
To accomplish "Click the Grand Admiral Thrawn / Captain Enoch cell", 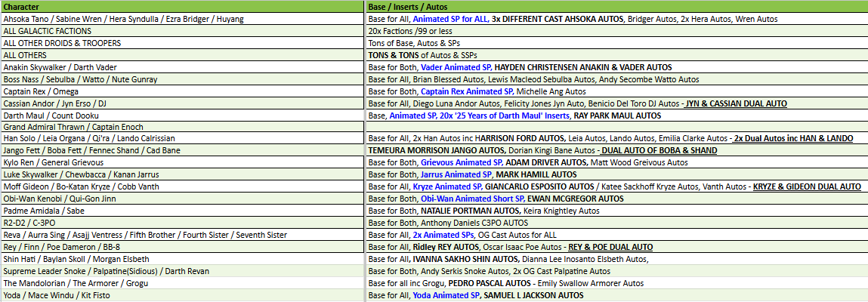I will coord(181,127).
